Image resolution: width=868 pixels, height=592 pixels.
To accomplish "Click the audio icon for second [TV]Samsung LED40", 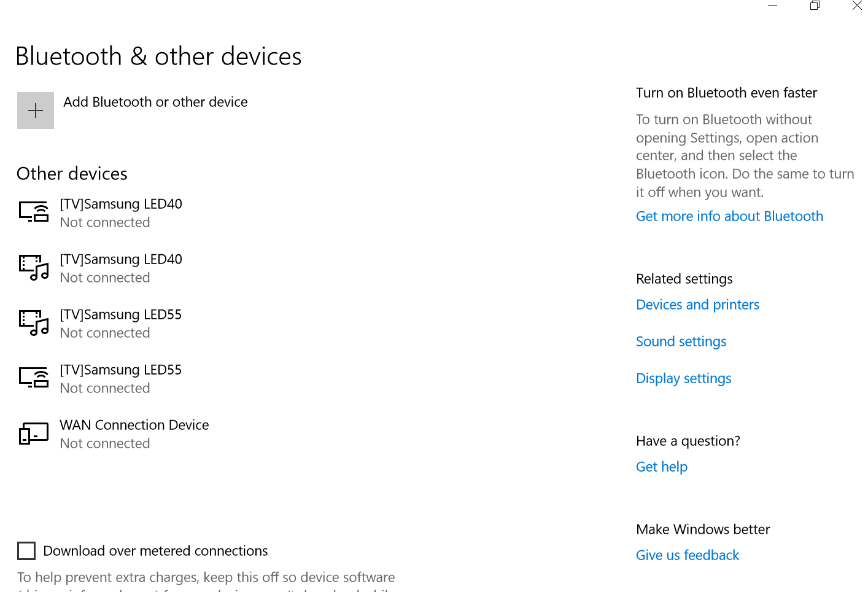I will 34,267.
